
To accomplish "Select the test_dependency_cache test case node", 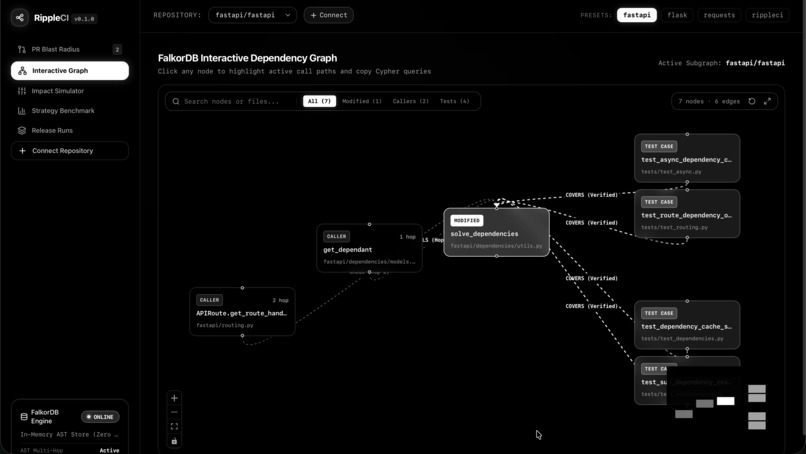I will pyautogui.click(x=687, y=325).
